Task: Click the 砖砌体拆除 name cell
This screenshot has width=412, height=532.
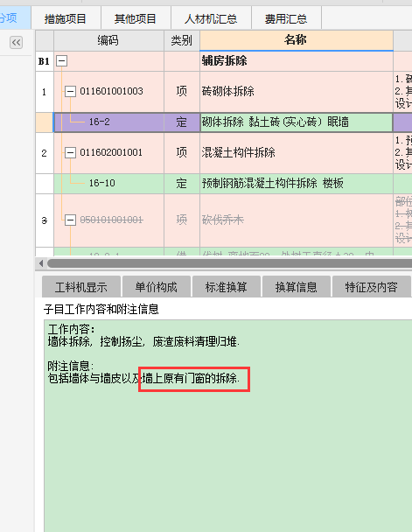Action: pyautogui.click(x=296, y=92)
